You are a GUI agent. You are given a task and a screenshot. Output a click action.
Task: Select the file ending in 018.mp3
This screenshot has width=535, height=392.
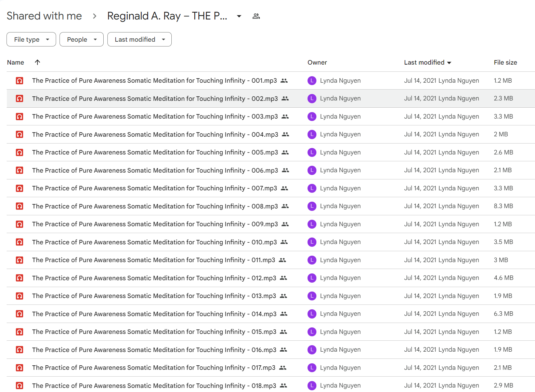click(271, 384)
